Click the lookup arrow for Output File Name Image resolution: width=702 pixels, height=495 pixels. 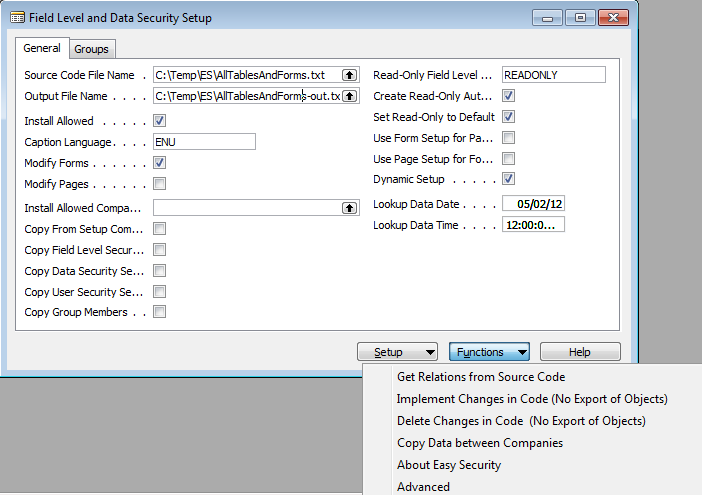349,97
